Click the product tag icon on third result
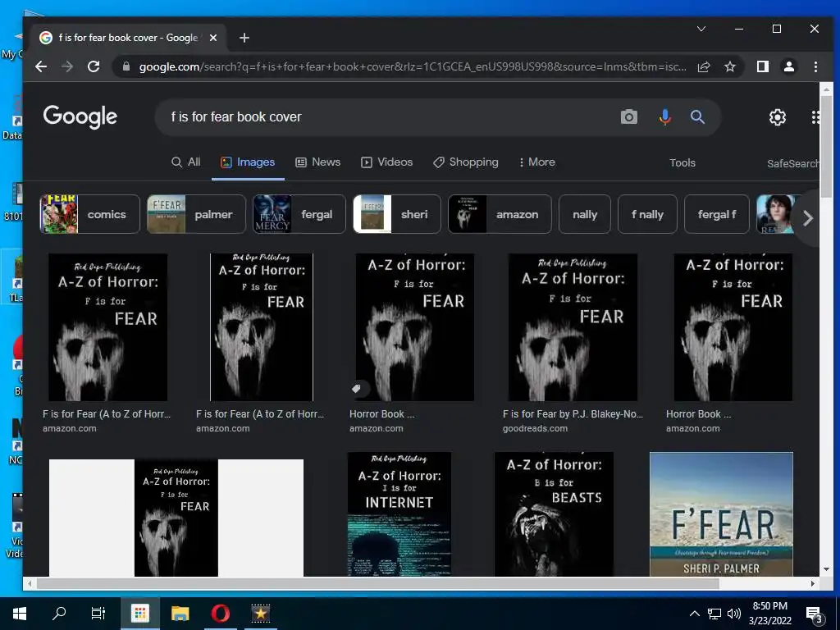The height and width of the screenshot is (630, 840). point(357,388)
